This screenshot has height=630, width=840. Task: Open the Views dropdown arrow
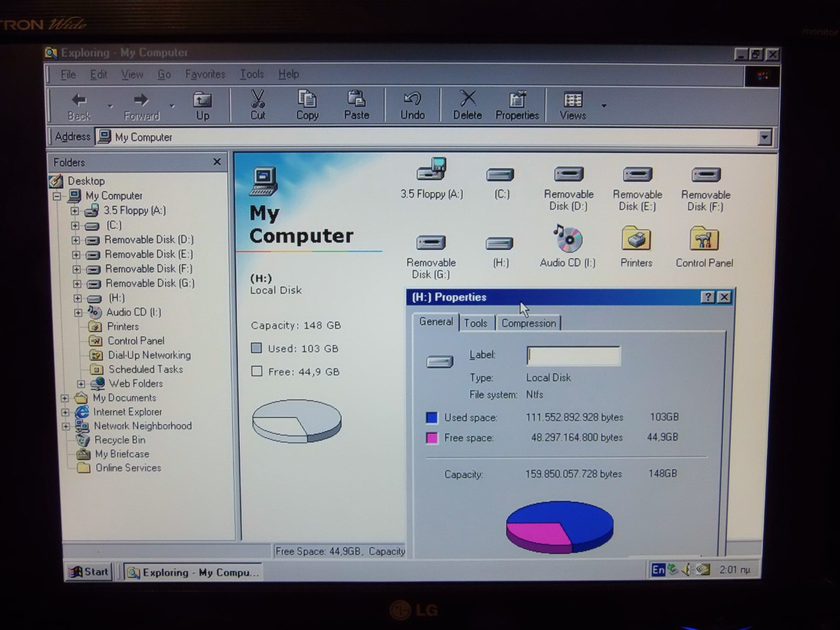(604, 106)
